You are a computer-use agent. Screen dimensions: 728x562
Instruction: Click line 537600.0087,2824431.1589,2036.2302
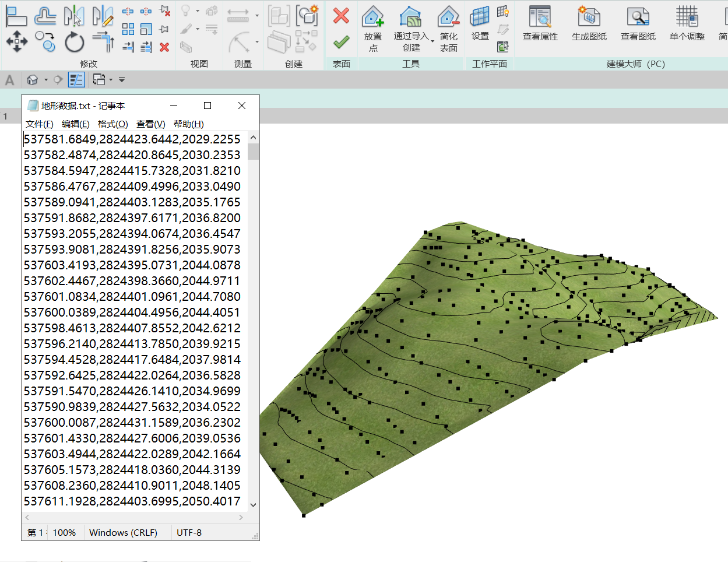pos(132,423)
